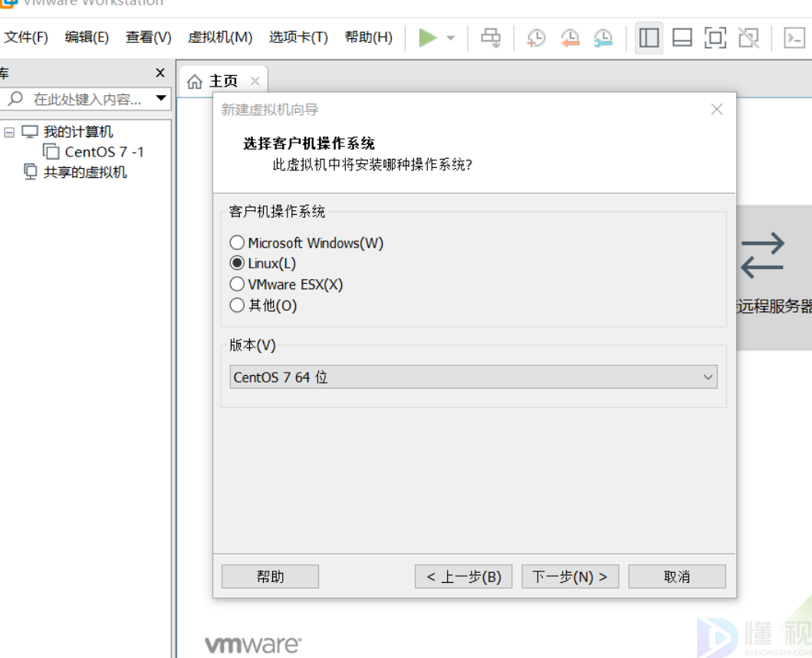
Task: Click the take snapshot icon
Action: (x=536, y=38)
